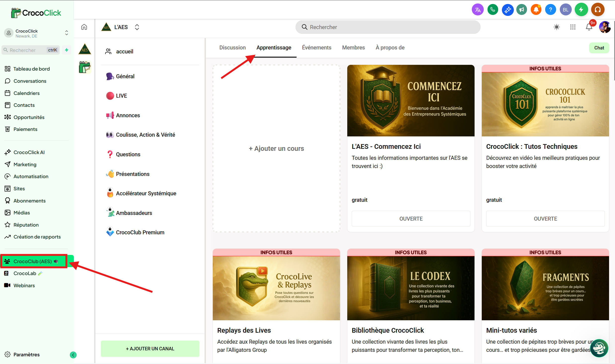Click the CrocoClick logo
Screen dimensions: 615x364
[36, 13]
